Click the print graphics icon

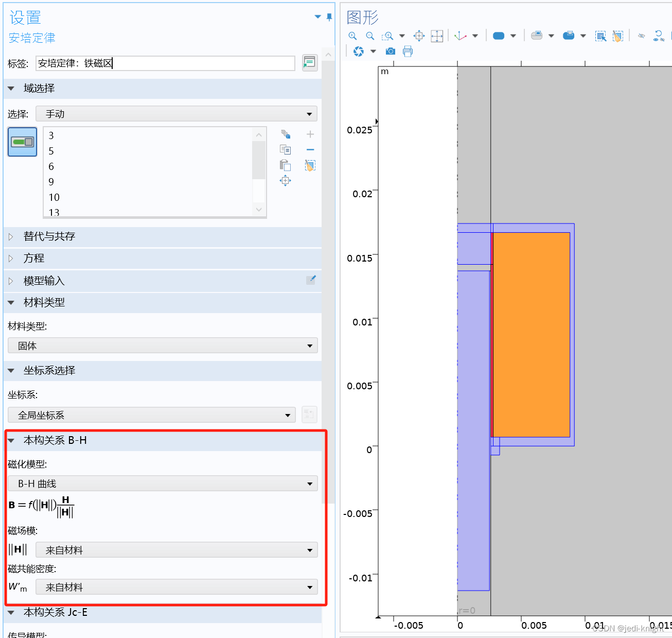pos(408,51)
